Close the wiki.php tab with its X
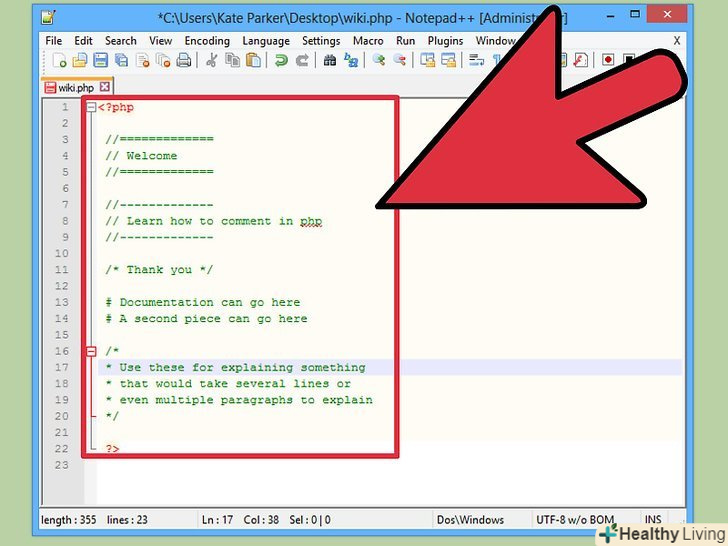 104,87
